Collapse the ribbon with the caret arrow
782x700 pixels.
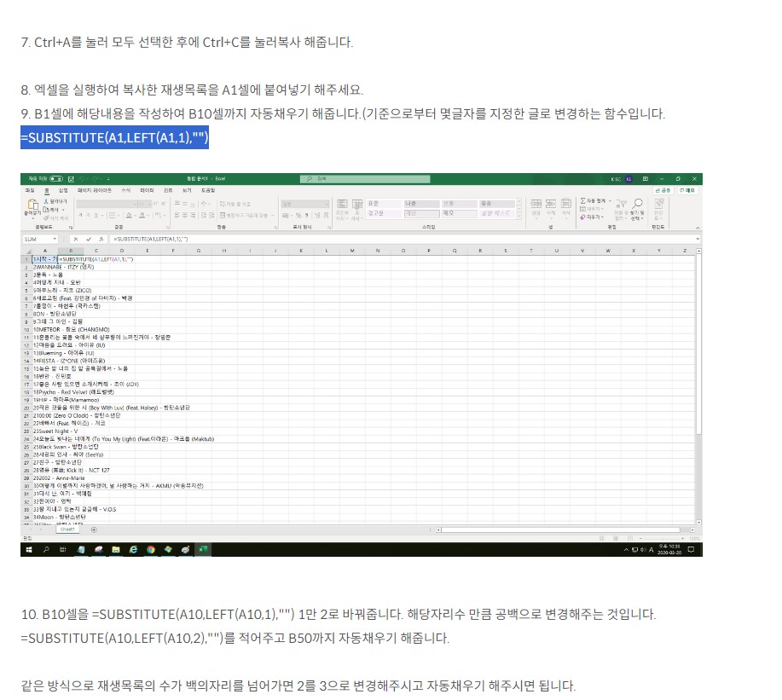[x=698, y=227]
